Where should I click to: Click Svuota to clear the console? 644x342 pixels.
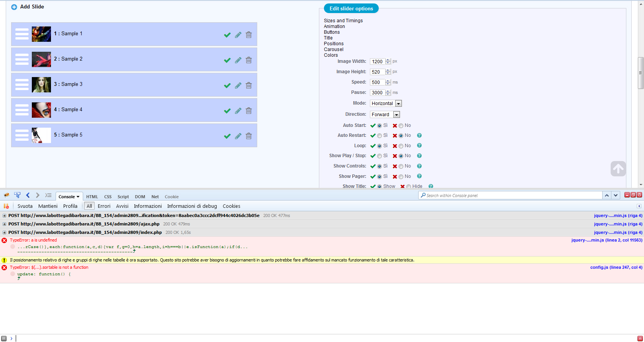pos(25,206)
